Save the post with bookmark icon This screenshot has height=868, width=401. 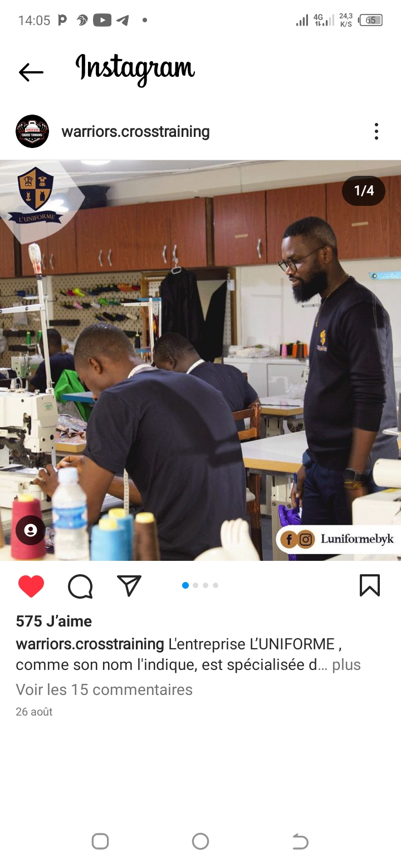point(370,585)
